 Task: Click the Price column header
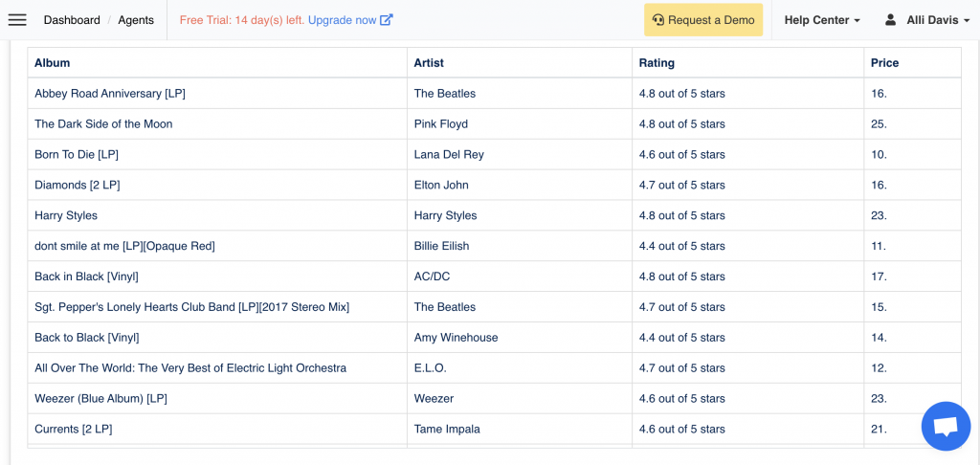click(884, 63)
